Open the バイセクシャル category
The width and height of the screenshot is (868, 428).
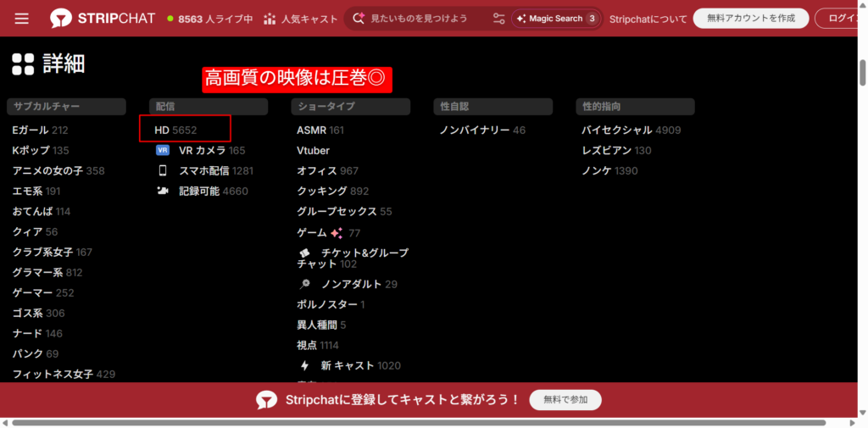[x=631, y=131]
